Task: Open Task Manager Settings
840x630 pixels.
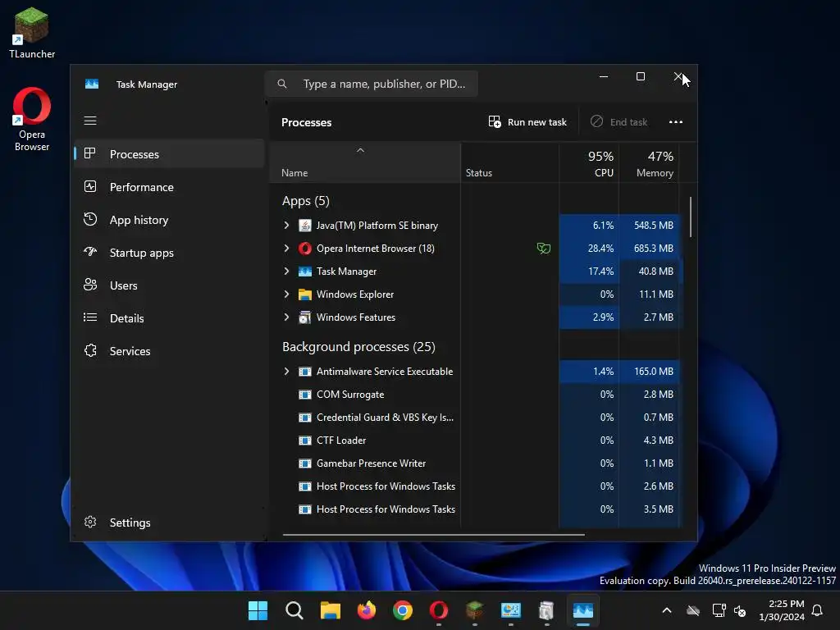Action: (x=169, y=523)
